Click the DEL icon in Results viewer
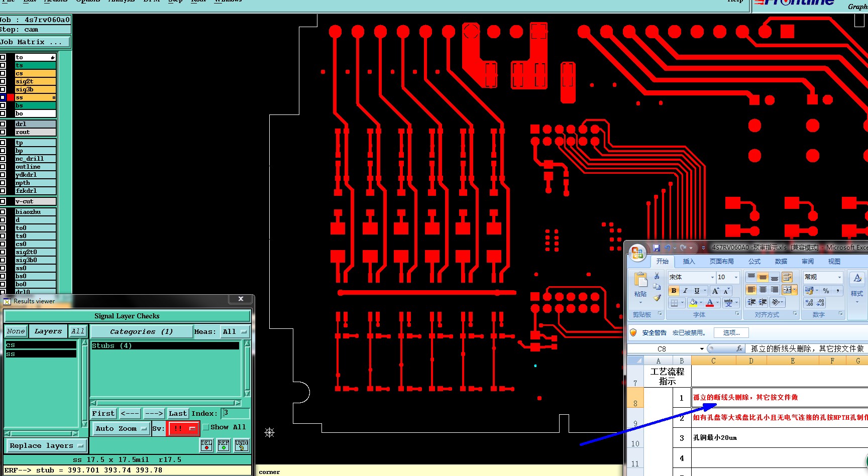This screenshot has width=868, height=476. point(206,445)
